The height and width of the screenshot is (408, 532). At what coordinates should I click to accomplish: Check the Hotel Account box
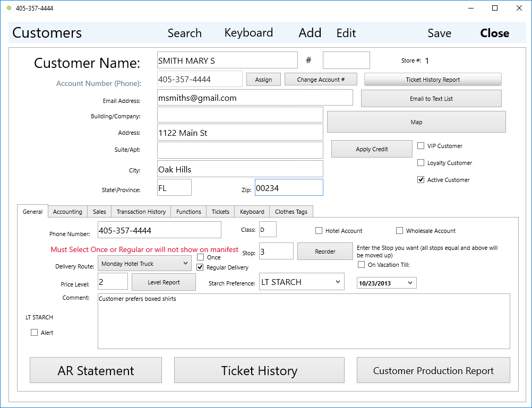click(x=319, y=231)
